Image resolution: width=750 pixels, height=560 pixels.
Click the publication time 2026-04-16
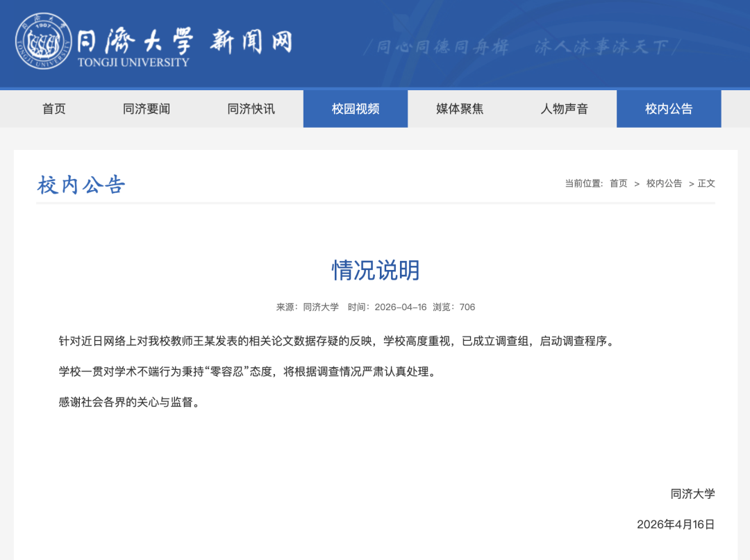click(x=387, y=307)
